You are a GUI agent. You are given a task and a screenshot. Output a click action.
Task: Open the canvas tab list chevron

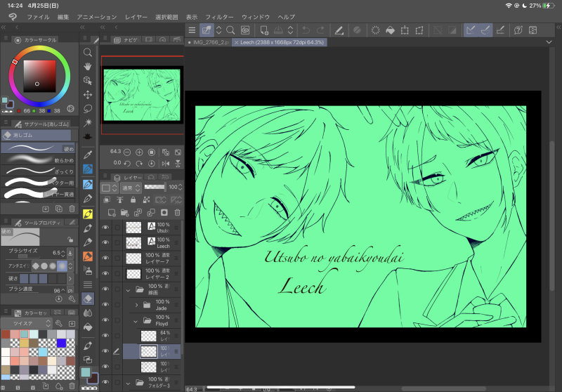click(549, 42)
